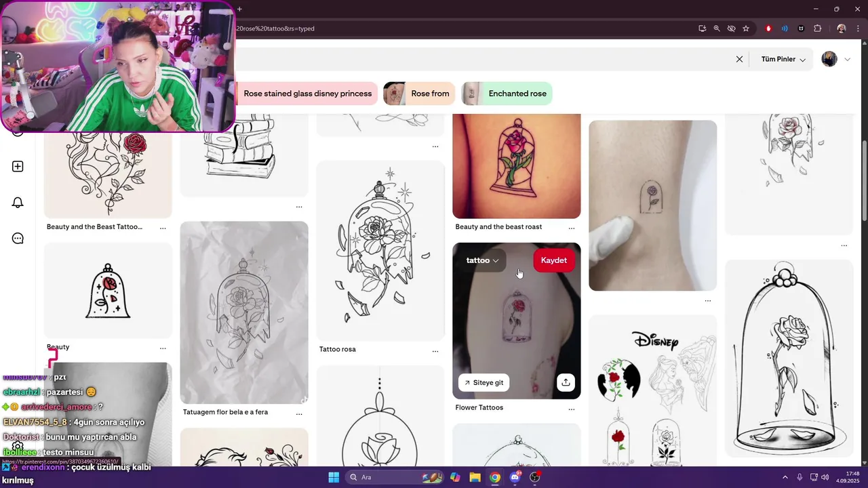Screen dimensions: 868x488
Task: Switch to Chrome in the taskbar
Action: coord(495,477)
